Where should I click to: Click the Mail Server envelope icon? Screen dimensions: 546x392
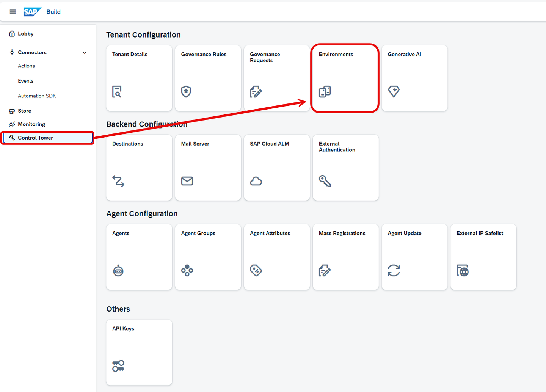click(x=187, y=181)
